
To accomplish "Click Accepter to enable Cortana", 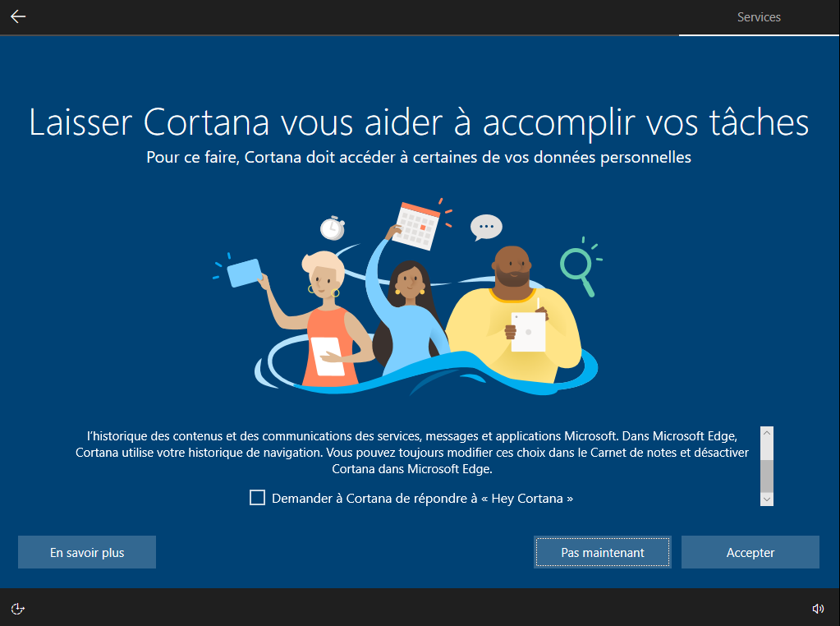I will (750, 552).
